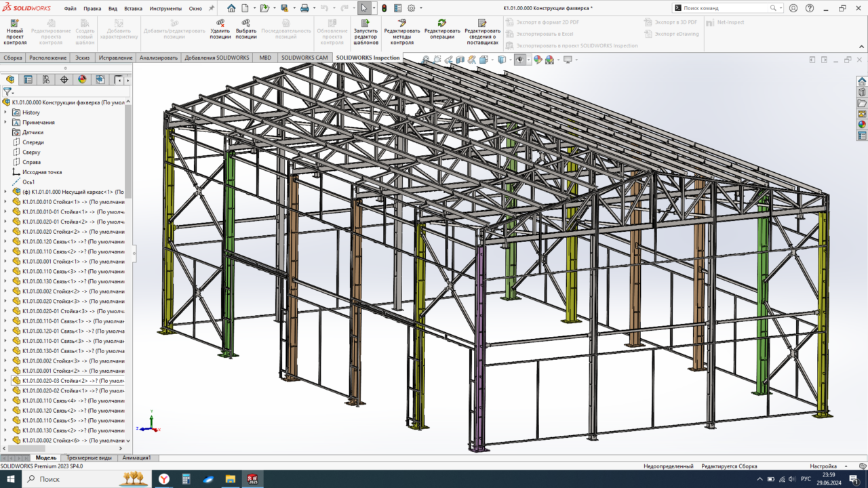
Task: Open Yandex Browser from the taskbar
Action: coord(165,479)
